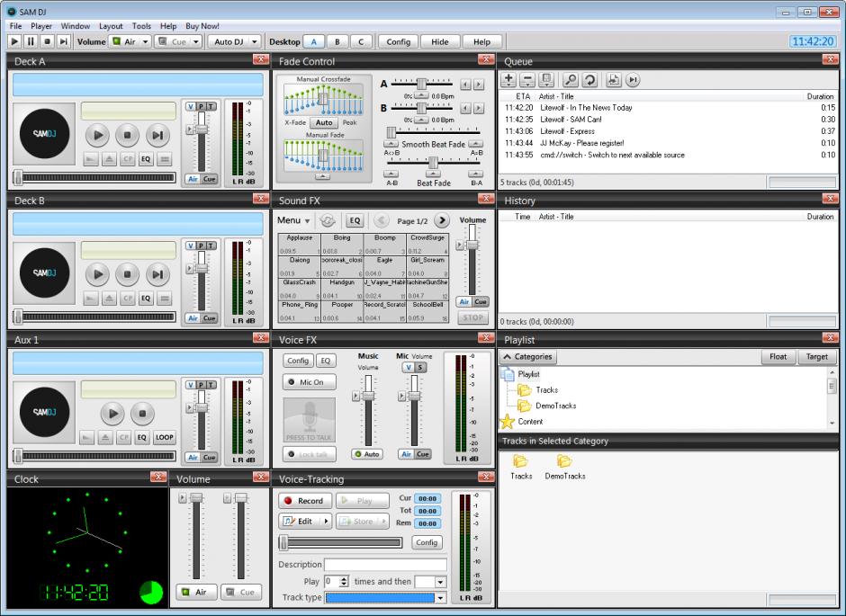
Task: Remove track using Queue minus icon
Action: (527, 80)
